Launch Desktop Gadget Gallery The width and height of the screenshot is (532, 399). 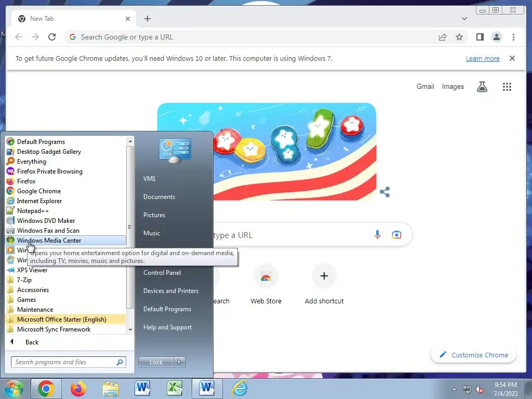pos(66,152)
